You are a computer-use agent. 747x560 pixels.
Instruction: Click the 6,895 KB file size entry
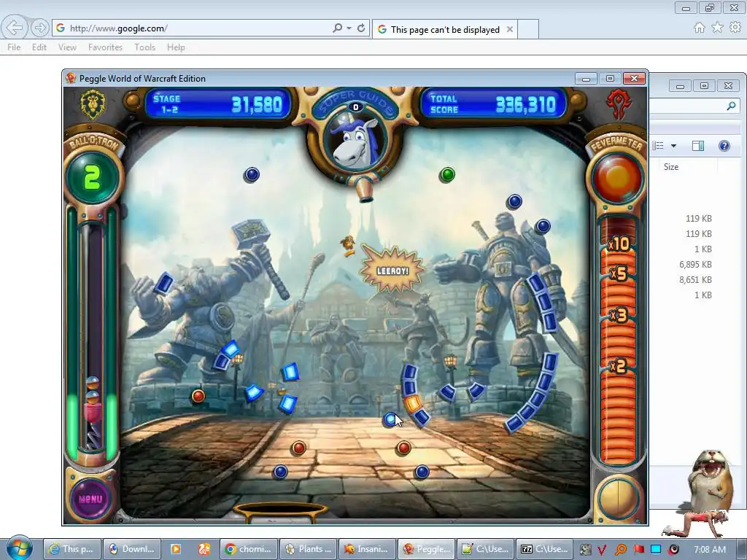pos(695,264)
